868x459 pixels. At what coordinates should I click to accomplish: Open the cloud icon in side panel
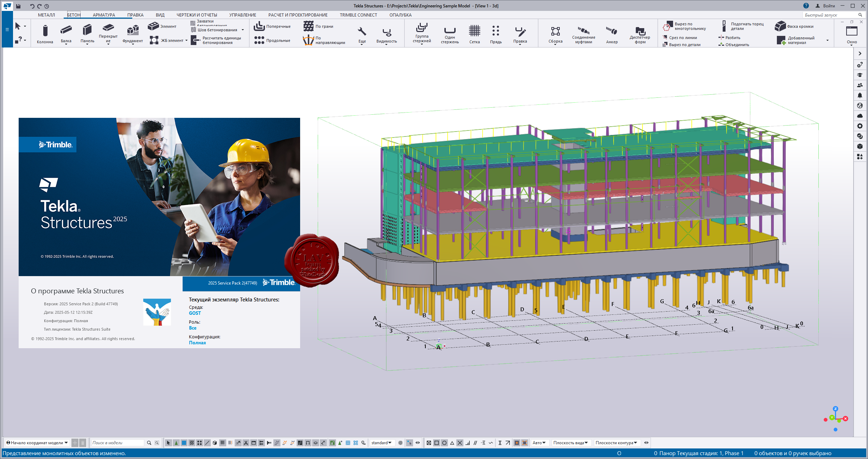[860, 116]
